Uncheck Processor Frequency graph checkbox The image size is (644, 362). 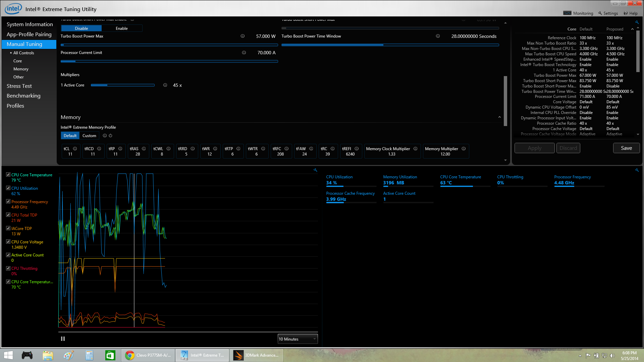coord(8,201)
